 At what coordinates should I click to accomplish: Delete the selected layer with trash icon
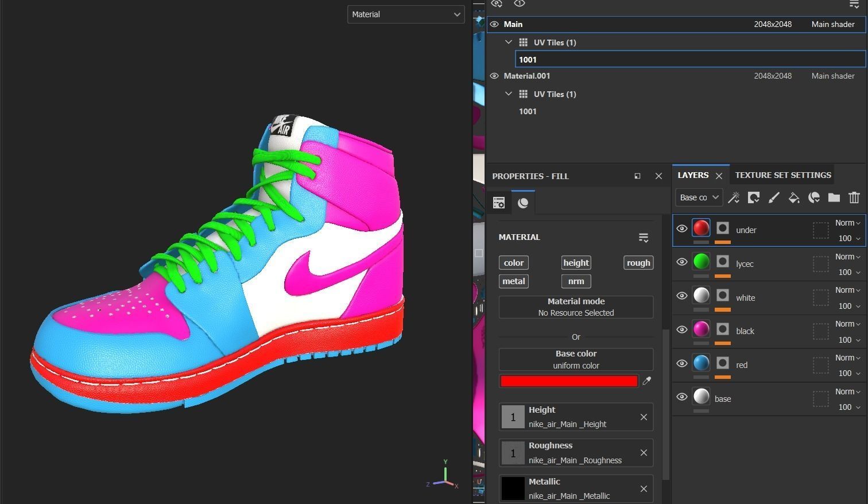(854, 197)
